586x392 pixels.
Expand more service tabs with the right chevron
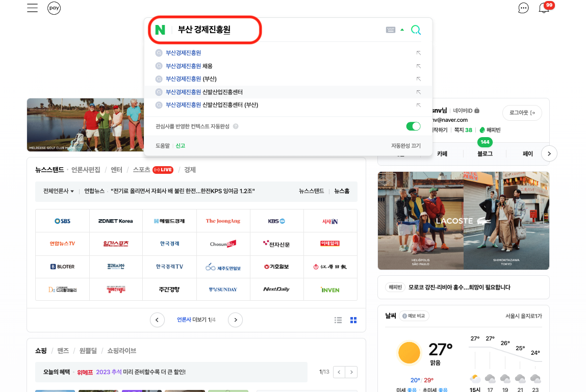[549, 153]
